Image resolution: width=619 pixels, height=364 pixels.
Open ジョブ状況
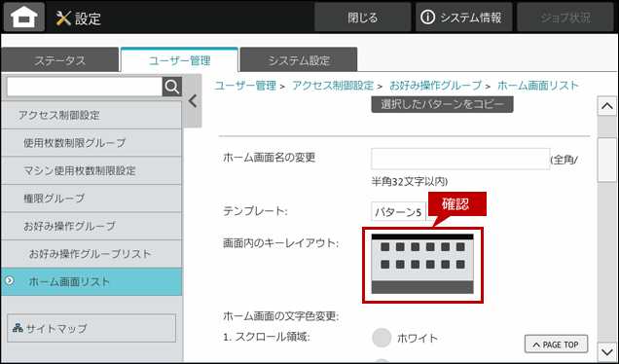(x=565, y=18)
